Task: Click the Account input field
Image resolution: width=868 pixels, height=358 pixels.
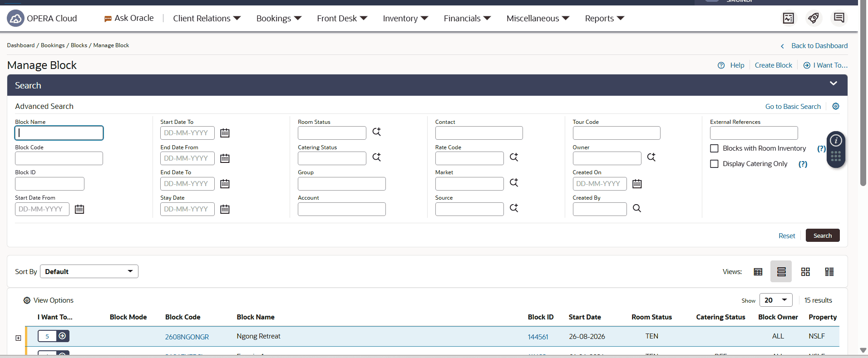Action: [342, 209]
